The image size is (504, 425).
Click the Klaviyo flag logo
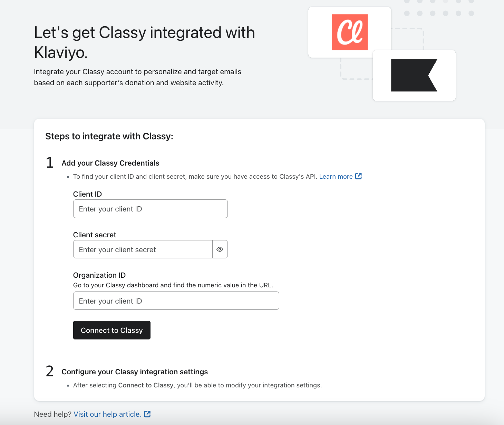414,75
